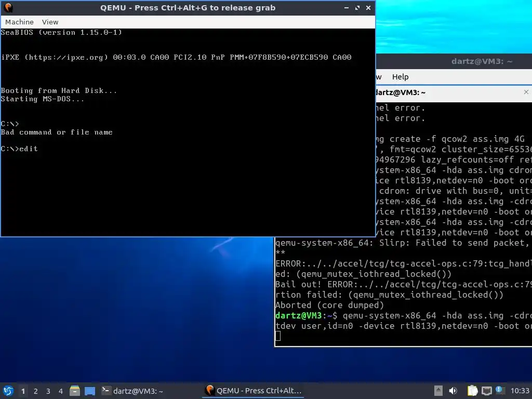This screenshot has width=532, height=399.
Task: Click the 10:33 clock in the taskbar
Action: click(x=520, y=391)
